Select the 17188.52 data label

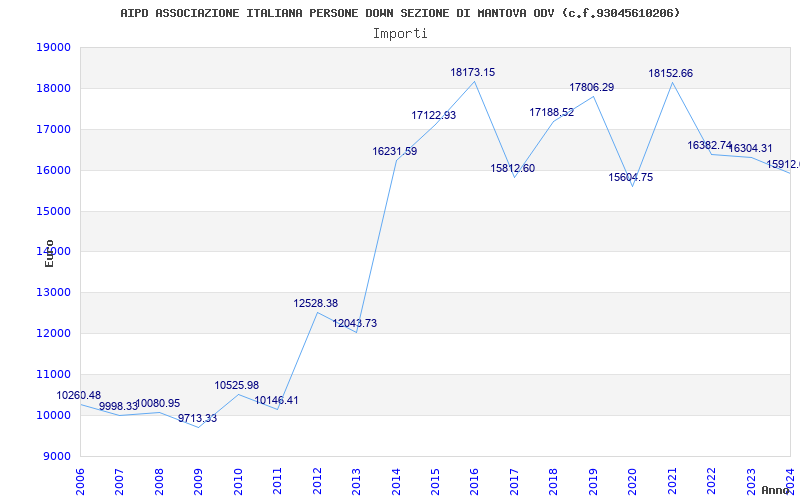[x=552, y=113]
